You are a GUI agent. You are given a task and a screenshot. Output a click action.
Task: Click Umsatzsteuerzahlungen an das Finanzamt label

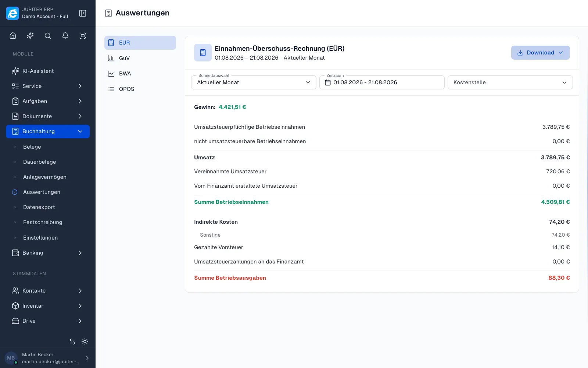tap(249, 262)
